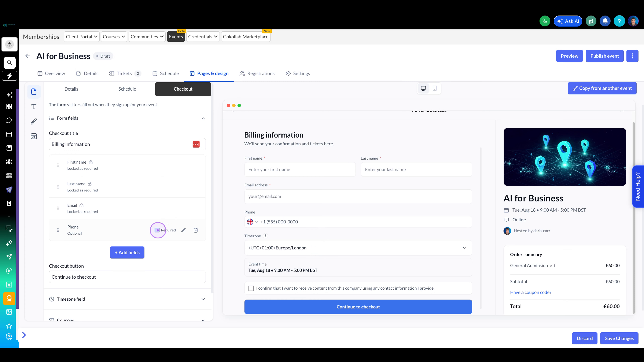
Task: Open the Client Portal dropdown
Action: [82, 37]
